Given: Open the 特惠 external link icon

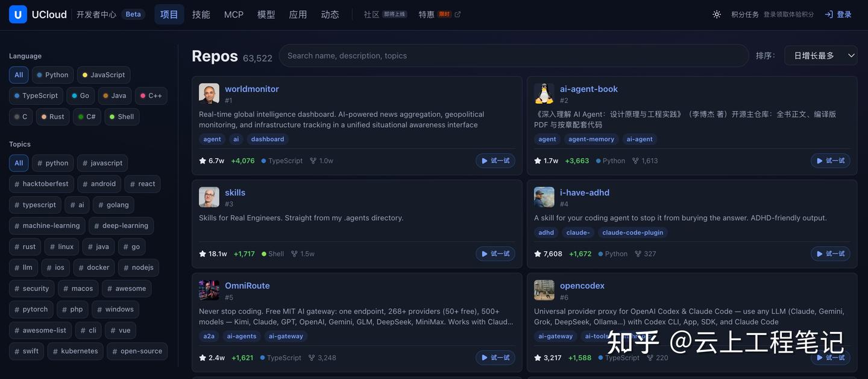Looking at the screenshot, I should coord(458,14).
